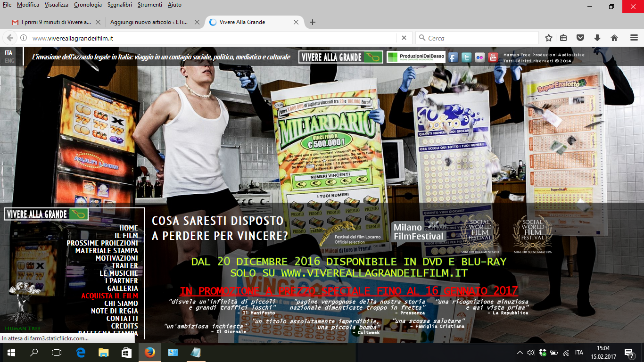Open the Facebook social icon
This screenshot has height=362, width=644.
click(x=453, y=58)
